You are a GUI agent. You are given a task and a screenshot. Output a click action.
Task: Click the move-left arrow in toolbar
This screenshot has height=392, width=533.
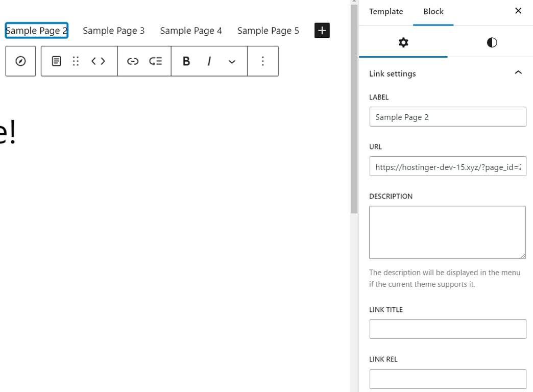[94, 61]
